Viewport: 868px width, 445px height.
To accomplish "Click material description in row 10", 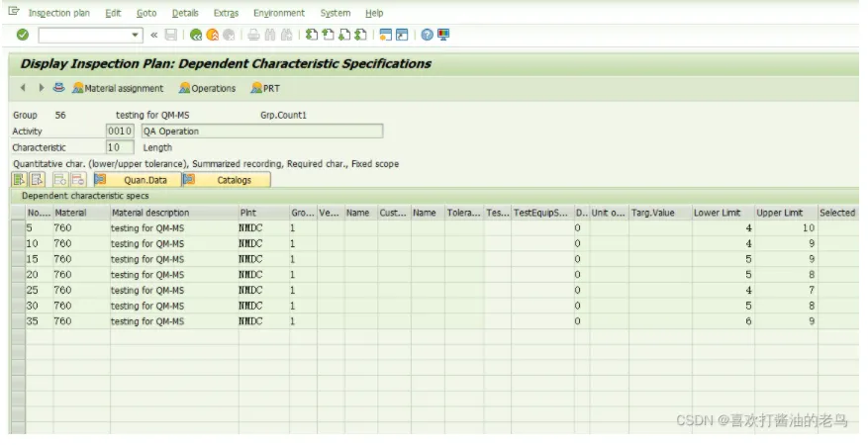I will pyautogui.click(x=174, y=243).
